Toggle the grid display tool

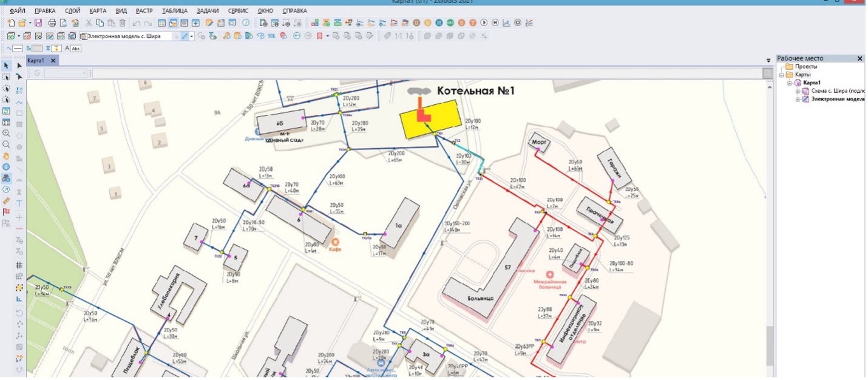pyautogui.click(x=19, y=265)
